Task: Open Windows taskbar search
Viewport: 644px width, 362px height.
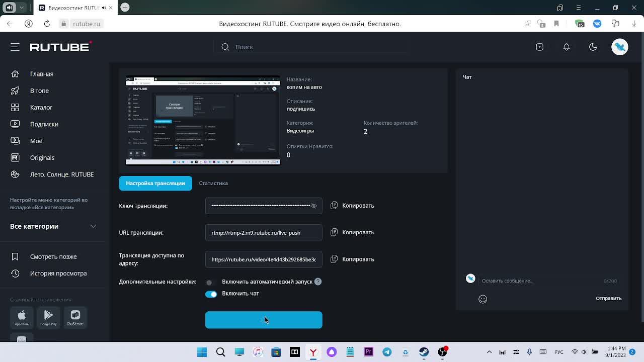Action: coord(220,352)
